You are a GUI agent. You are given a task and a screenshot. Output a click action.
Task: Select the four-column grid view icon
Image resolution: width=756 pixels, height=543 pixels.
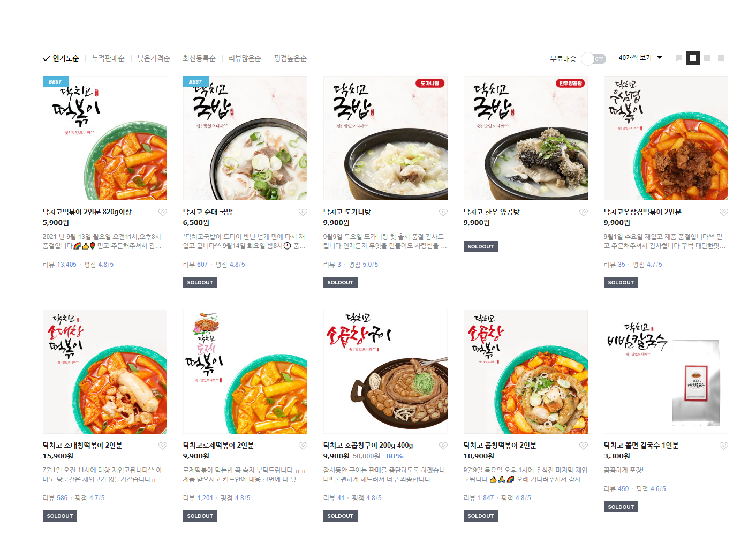[693, 58]
